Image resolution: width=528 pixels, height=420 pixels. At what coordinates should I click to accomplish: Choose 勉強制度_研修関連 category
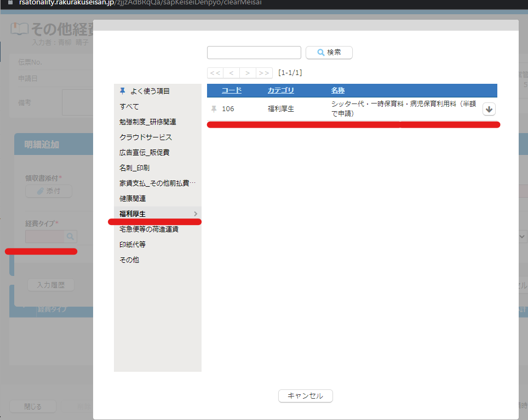pos(148,122)
